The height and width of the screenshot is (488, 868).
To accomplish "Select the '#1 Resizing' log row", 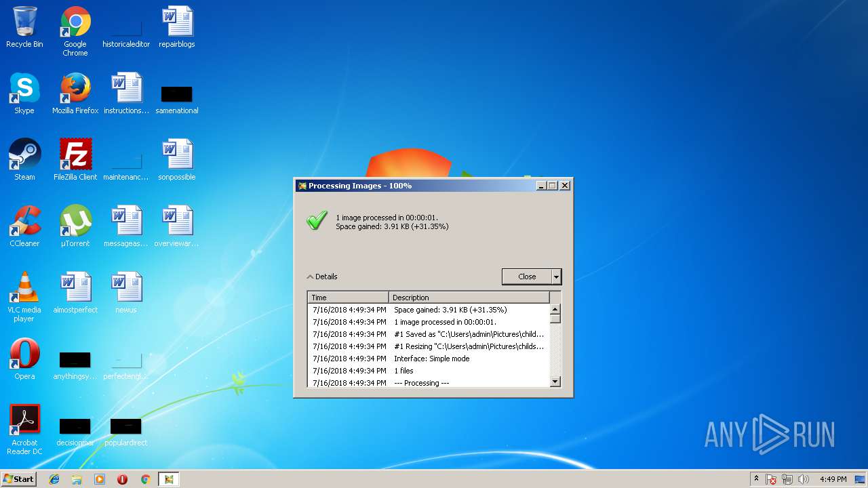I will (429, 346).
